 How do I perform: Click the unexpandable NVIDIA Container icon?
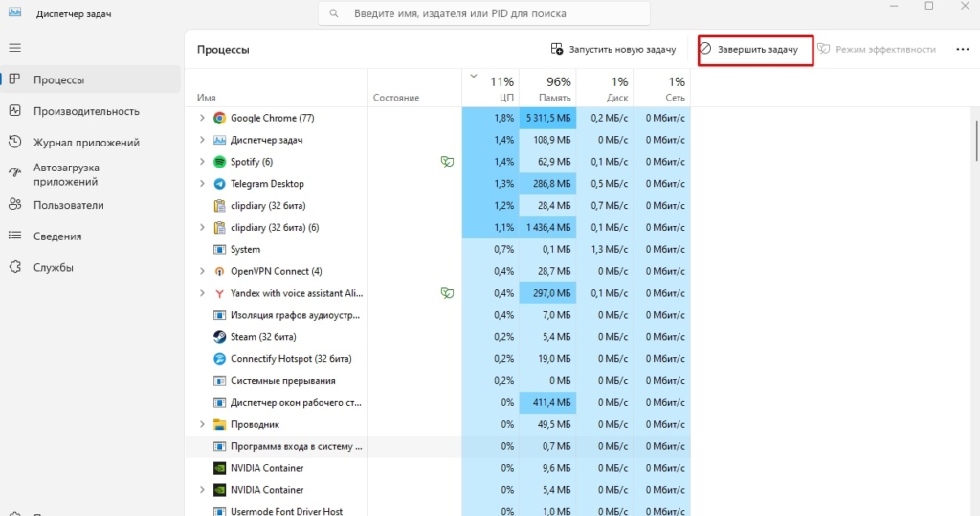[219, 468]
